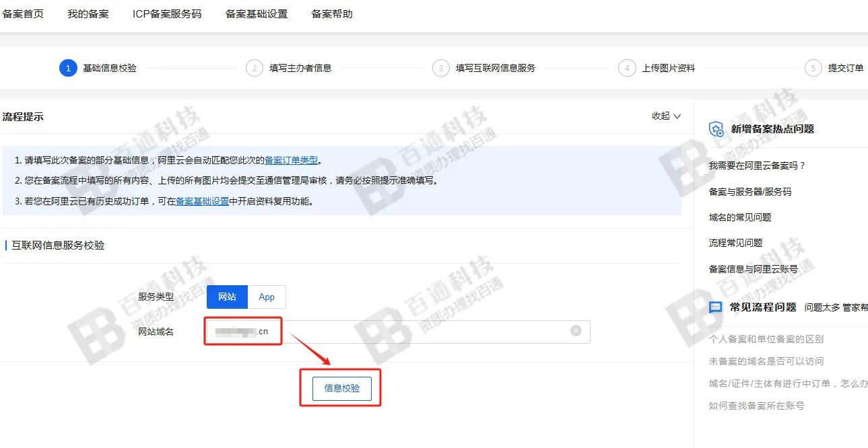Open 备案基础设置 in the top menu

[257, 14]
